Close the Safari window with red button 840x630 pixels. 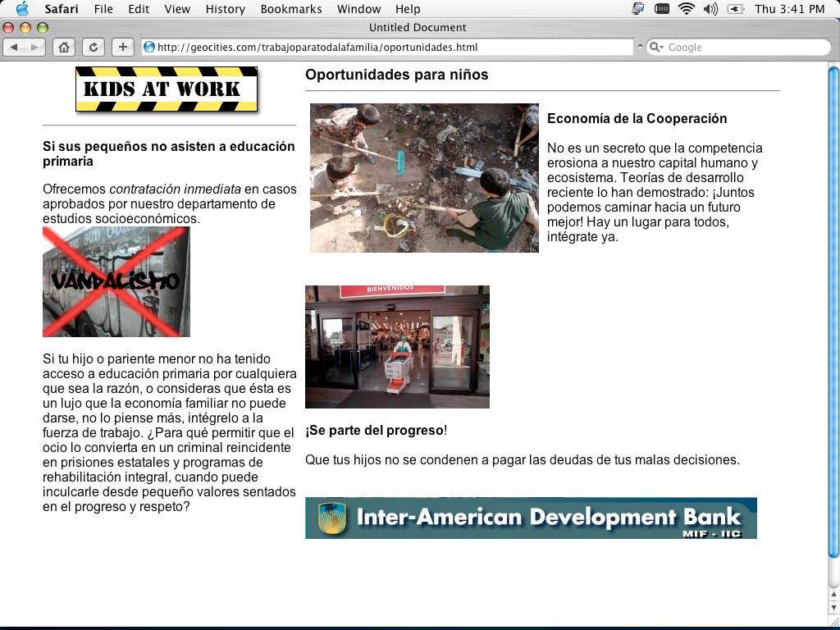click(x=8, y=28)
